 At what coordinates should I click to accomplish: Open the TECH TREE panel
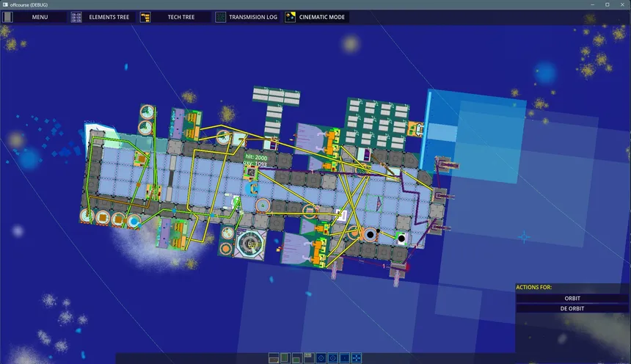tap(181, 17)
